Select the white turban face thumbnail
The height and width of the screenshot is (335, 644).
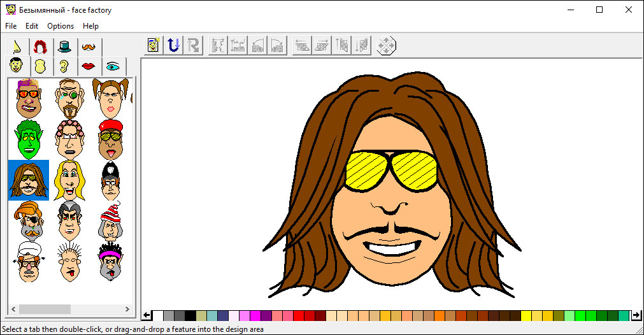(28, 262)
